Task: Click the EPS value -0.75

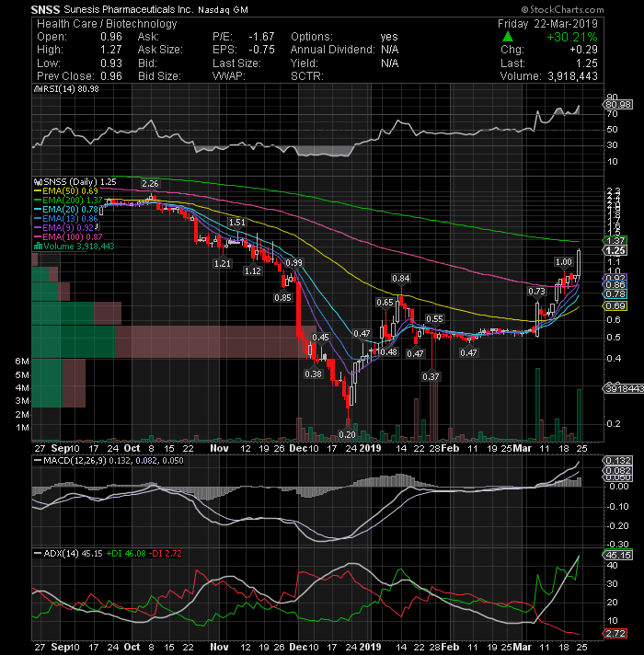Action: pos(261,50)
